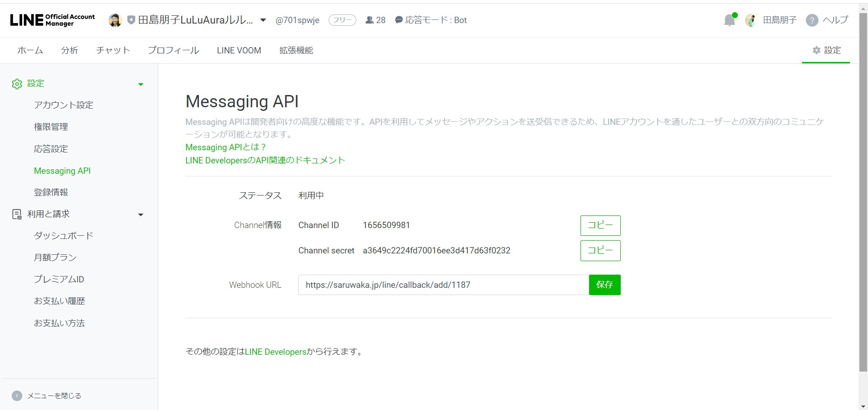Open 月額プラン in sidebar
The image size is (868, 410).
point(55,257)
